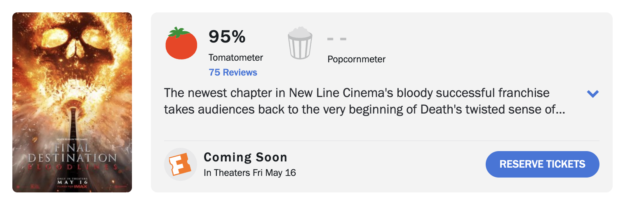Click the 95% Tomatometer score
The image size is (644, 218).
click(x=227, y=37)
